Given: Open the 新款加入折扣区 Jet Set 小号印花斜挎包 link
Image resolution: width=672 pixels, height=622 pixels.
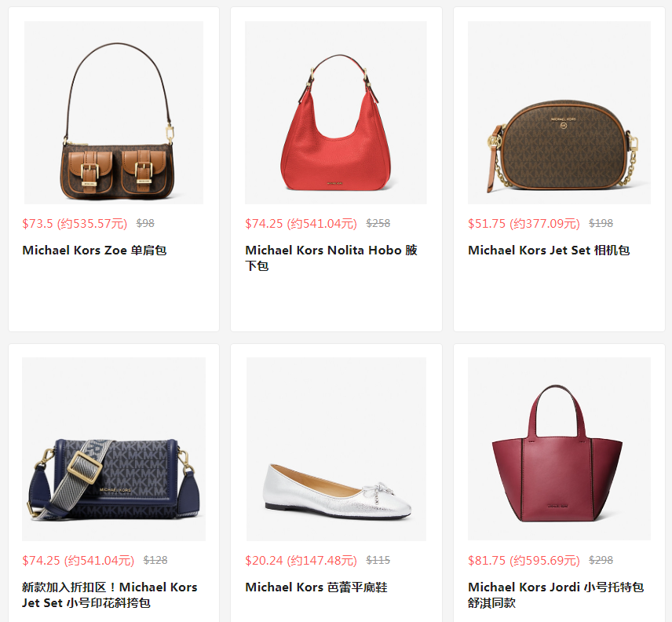Looking at the screenshot, I should pos(110,595).
